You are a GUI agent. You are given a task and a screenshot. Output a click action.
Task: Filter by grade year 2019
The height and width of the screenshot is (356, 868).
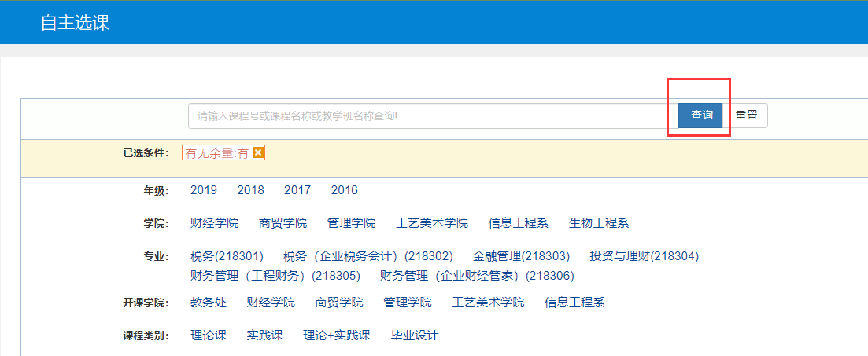pyautogui.click(x=204, y=190)
